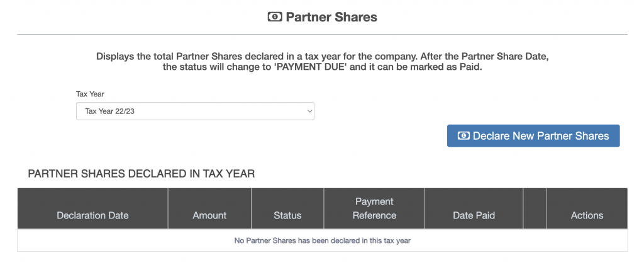Image resolution: width=644 pixels, height=270 pixels.
Task: Click the horizontal divider under the page title
Action: click(322, 34)
